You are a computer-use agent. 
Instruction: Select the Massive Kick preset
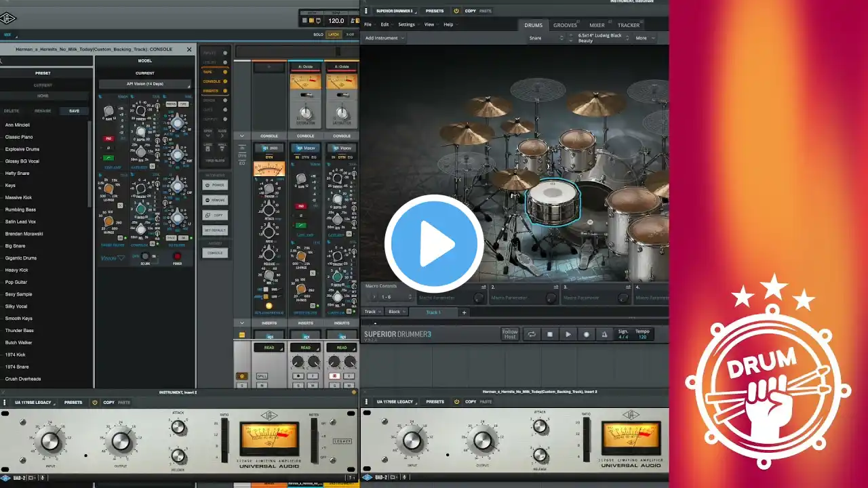pyautogui.click(x=18, y=197)
